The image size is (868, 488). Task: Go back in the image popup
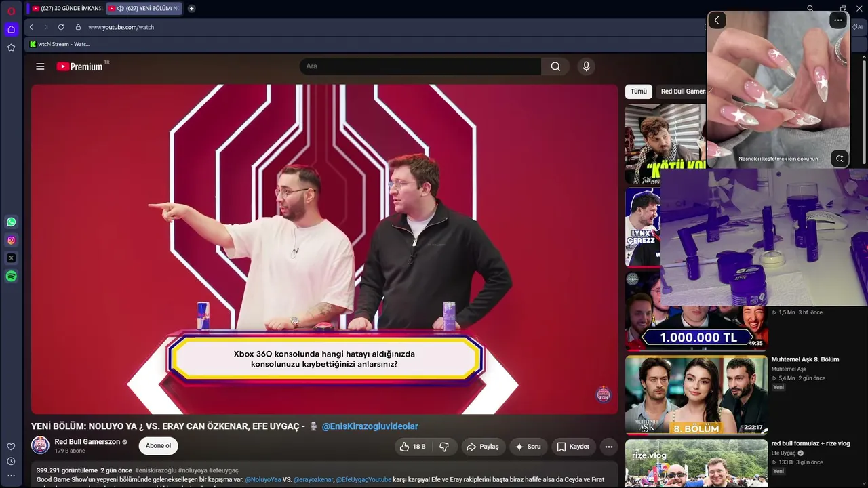717,20
